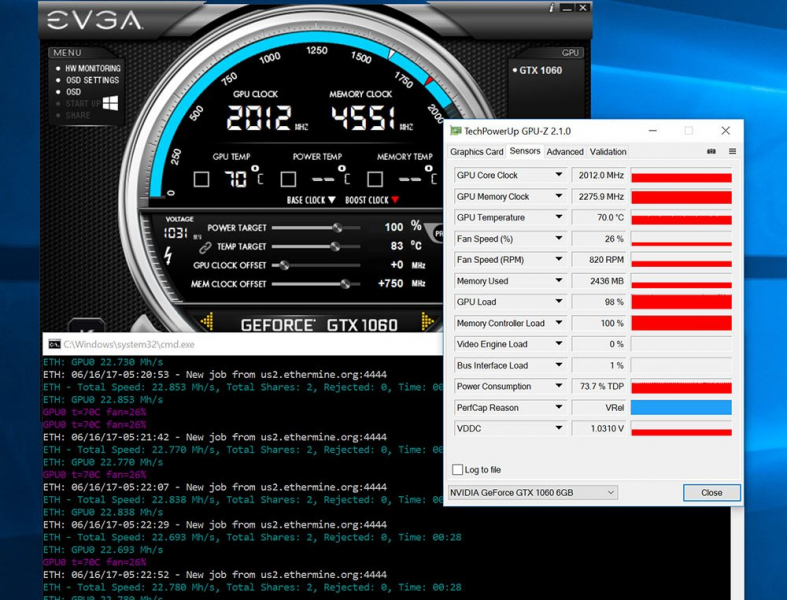Image resolution: width=787 pixels, height=600 pixels.
Task: Toggle the GPU Temp checkbox on the gauge
Action: (201, 179)
